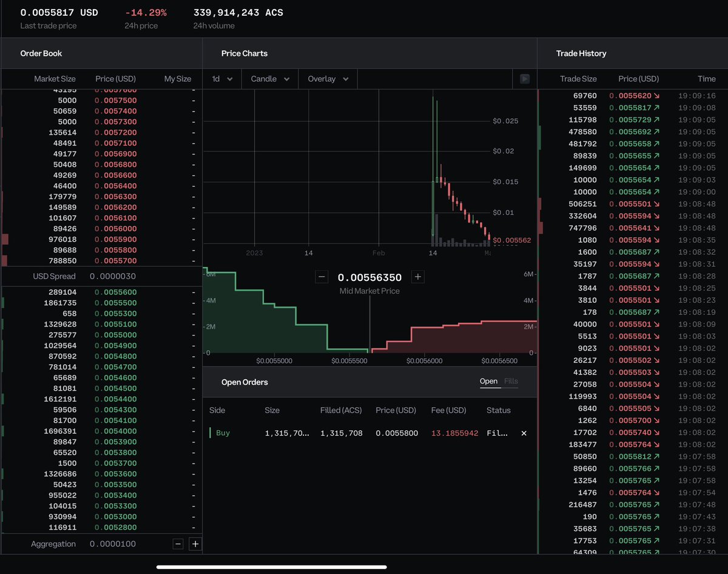Open the Candle chart type dropdown

tap(270, 79)
